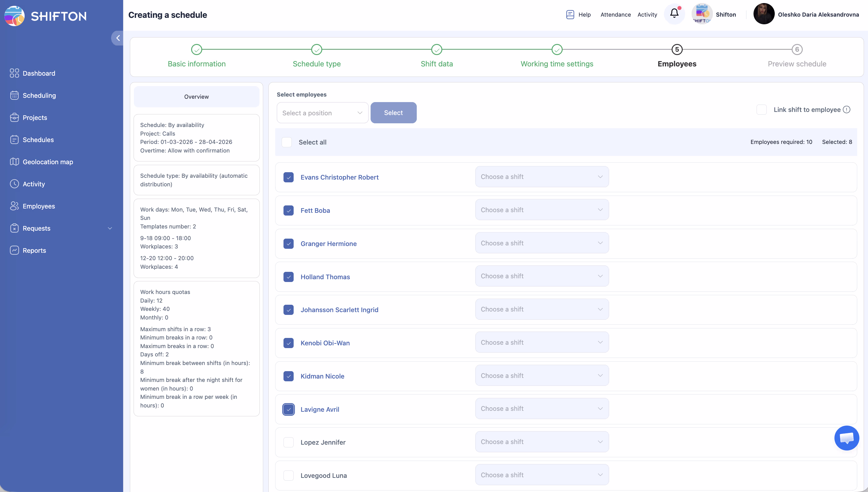Open the live chat bubble icon

point(846,438)
